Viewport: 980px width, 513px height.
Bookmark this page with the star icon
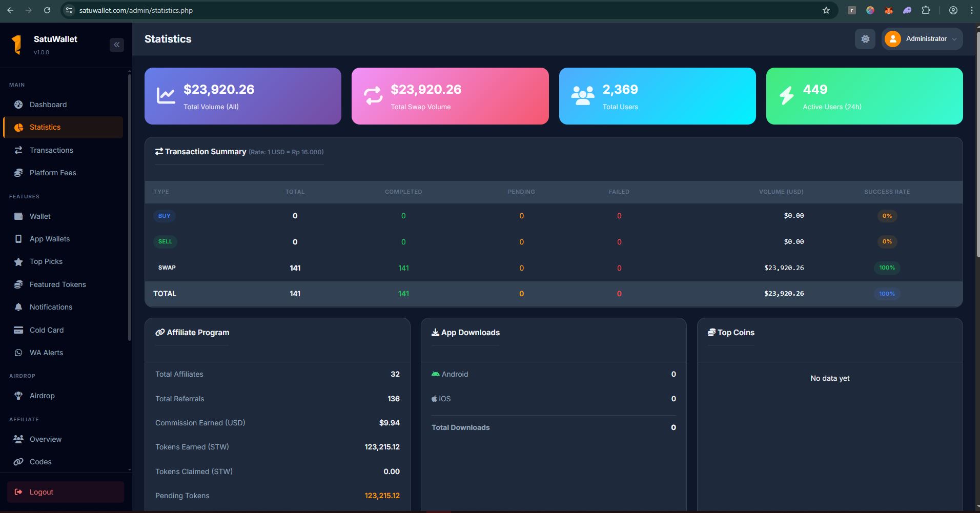(826, 10)
